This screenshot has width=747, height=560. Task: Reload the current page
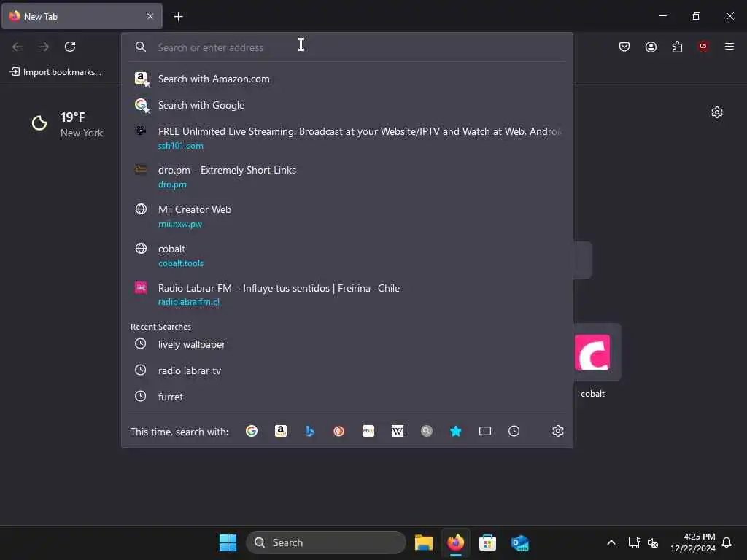pyautogui.click(x=70, y=47)
